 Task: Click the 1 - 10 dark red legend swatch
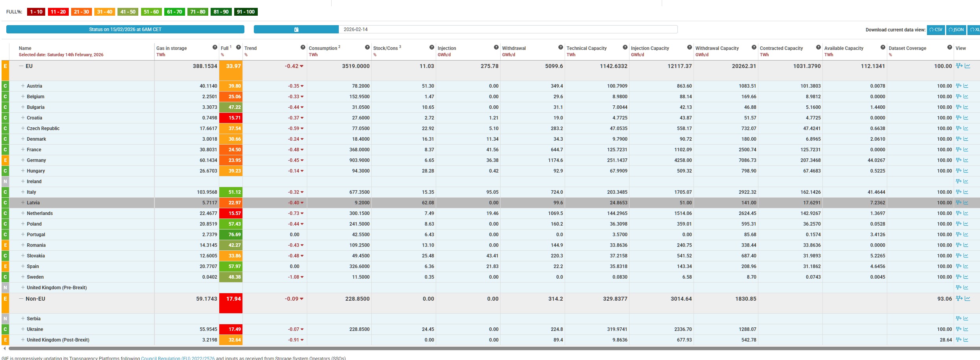pos(36,12)
